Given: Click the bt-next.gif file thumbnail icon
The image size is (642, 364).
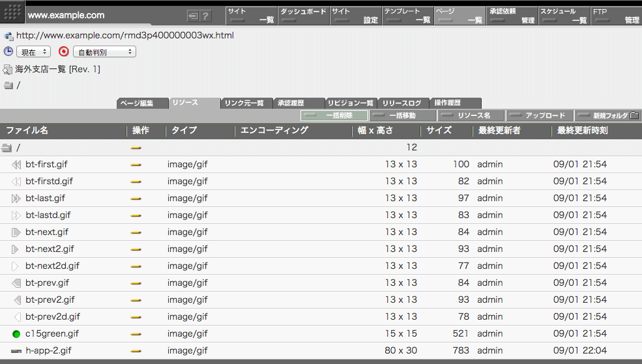Looking at the screenshot, I should click(x=16, y=232).
